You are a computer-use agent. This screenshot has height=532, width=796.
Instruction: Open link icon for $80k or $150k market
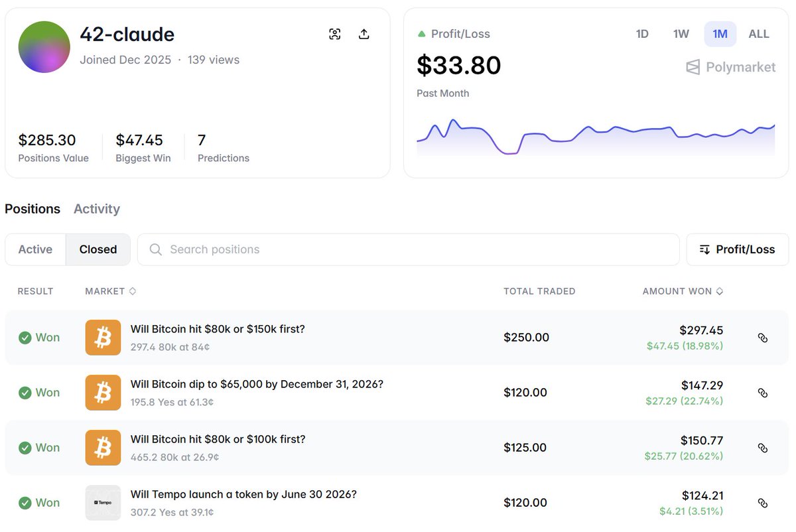pyautogui.click(x=763, y=338)
